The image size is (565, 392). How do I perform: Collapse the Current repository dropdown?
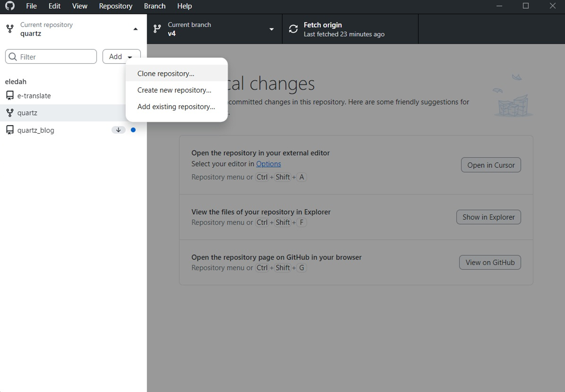point(135,29)
